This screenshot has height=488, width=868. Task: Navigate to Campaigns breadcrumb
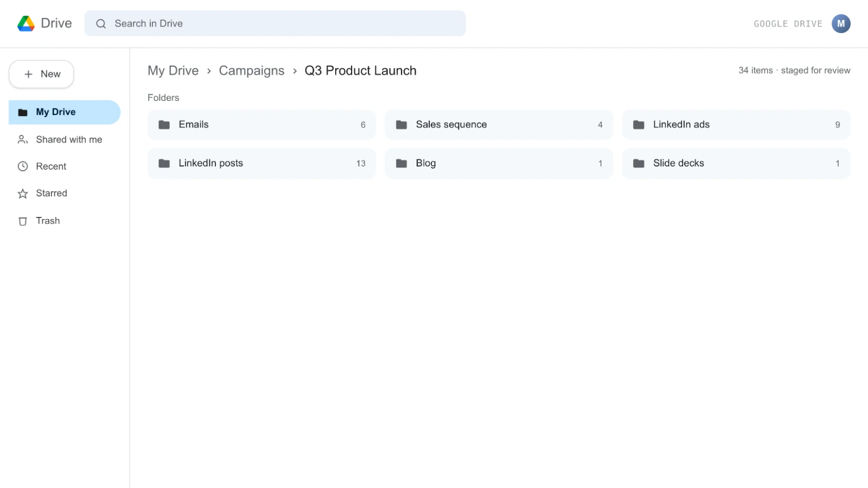point(252,70)
